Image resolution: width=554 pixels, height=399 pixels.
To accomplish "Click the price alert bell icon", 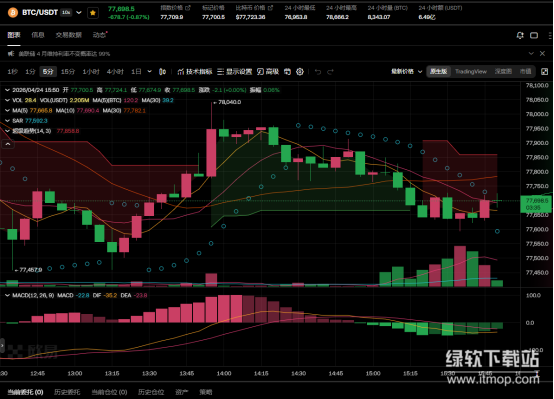I will pos(520,35).
